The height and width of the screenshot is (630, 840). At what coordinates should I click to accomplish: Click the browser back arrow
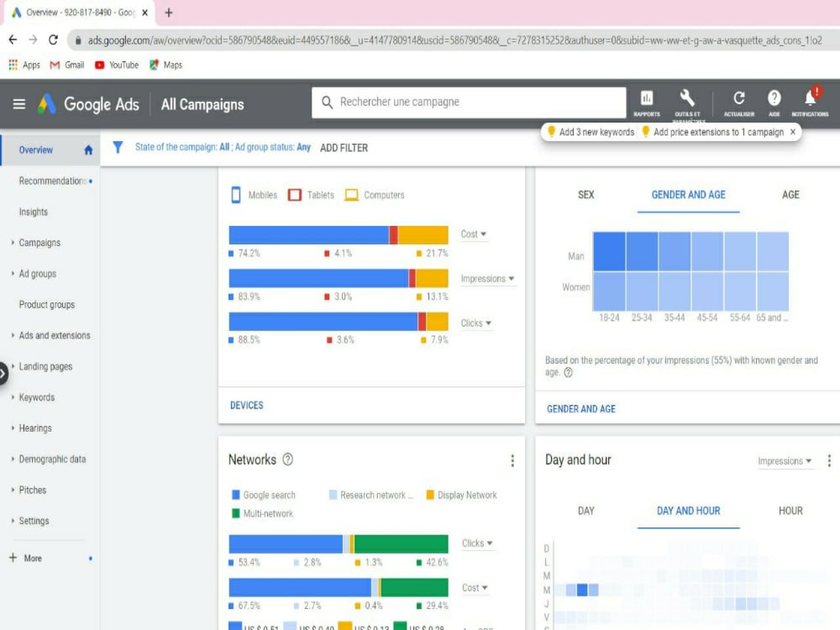pyautogui.click(x=13, y=39)
